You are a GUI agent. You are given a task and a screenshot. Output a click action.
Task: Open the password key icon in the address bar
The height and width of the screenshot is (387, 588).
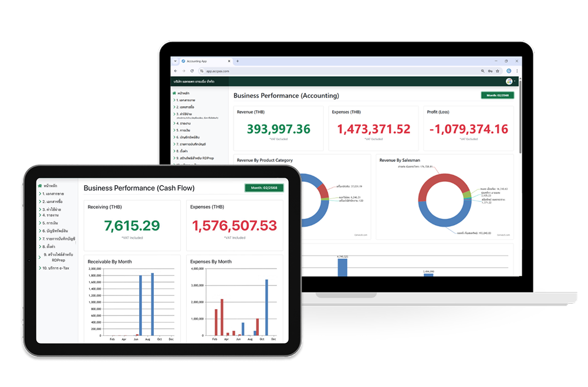pos(490,71)
